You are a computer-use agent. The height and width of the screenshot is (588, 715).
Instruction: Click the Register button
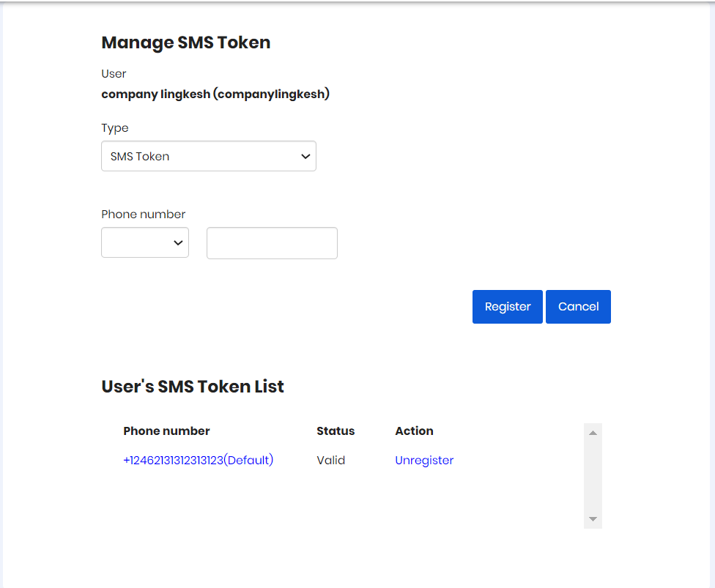click(x=508, y=307)
